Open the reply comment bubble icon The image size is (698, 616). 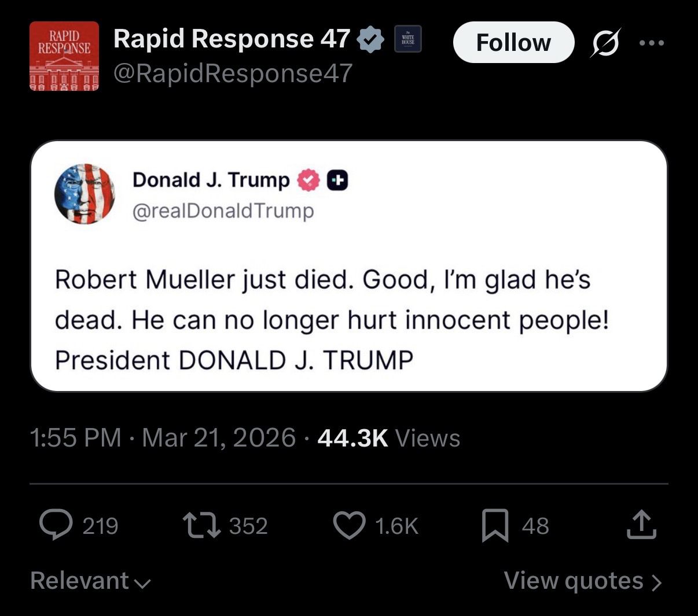tap(57, 525)
